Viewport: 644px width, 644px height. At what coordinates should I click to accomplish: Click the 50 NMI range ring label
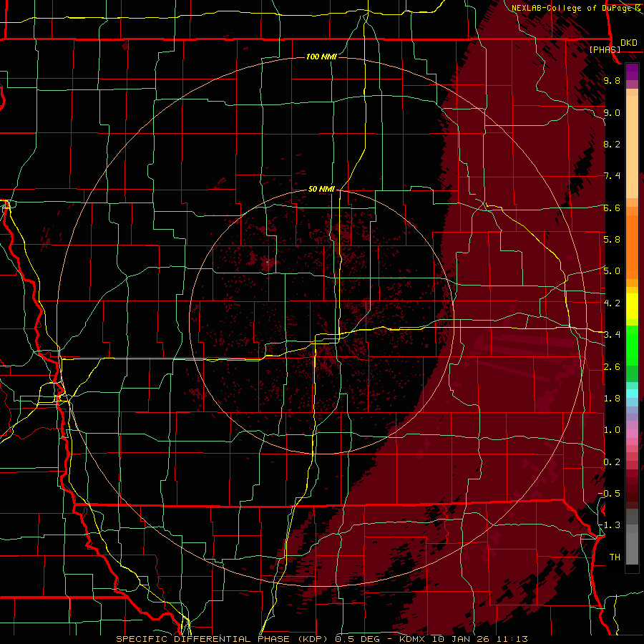pos(321,189)
